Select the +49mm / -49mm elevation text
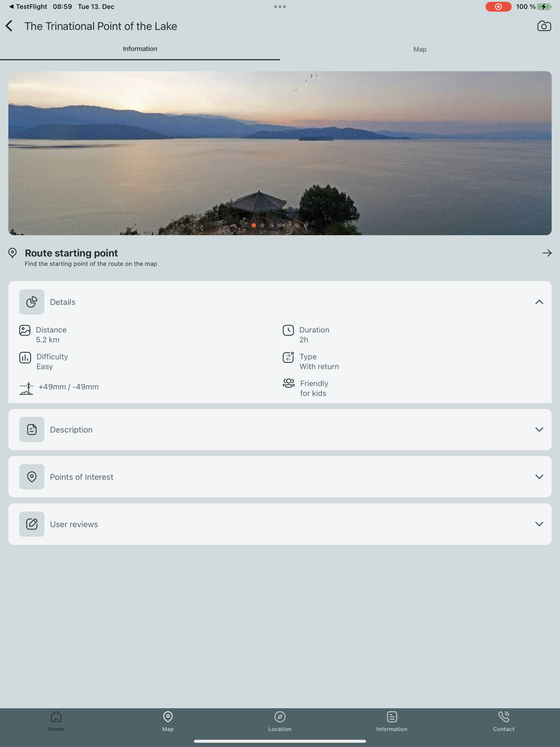This screenshot has width=560, height=747. click(x=68, y=387)
